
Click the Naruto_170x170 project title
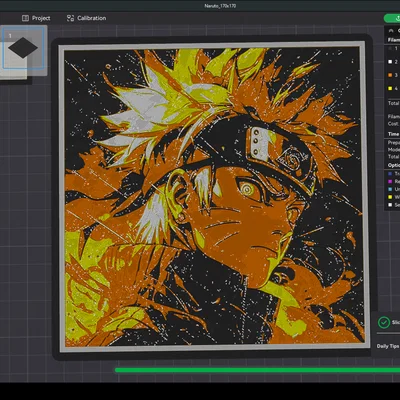coord(220,6)
